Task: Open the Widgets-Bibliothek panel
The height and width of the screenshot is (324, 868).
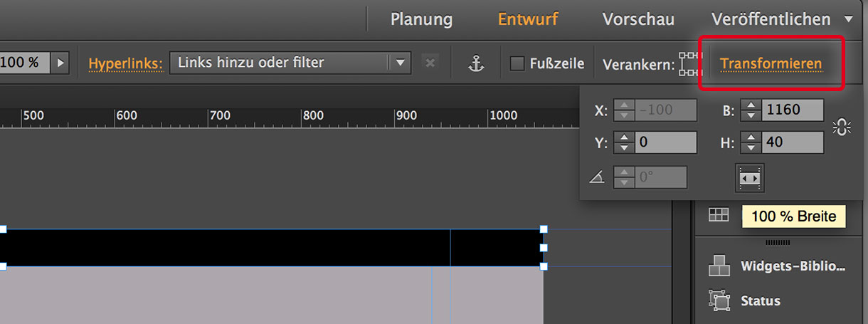Action: click(x=777, y=266)
